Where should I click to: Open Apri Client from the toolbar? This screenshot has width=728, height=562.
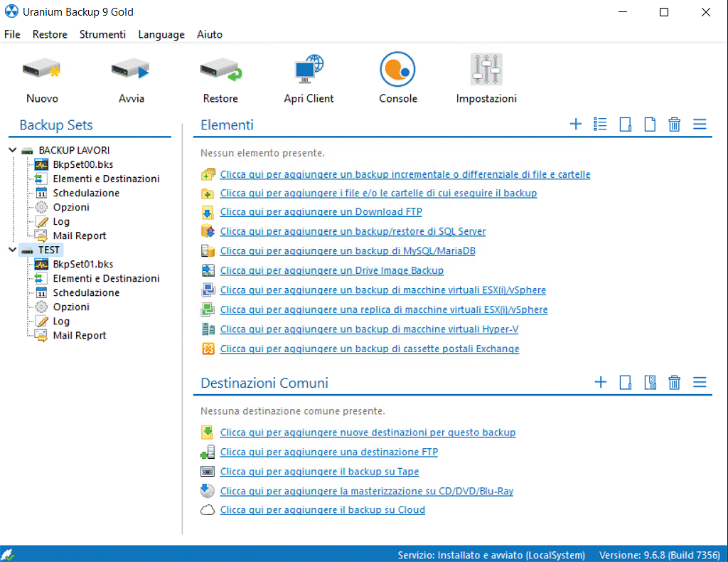pyautogui.click(x=309, y=69)
